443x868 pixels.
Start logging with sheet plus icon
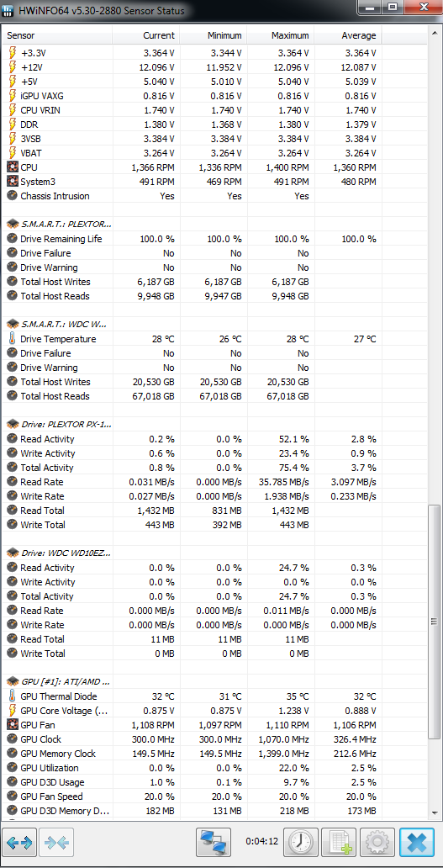pos(339,843)
